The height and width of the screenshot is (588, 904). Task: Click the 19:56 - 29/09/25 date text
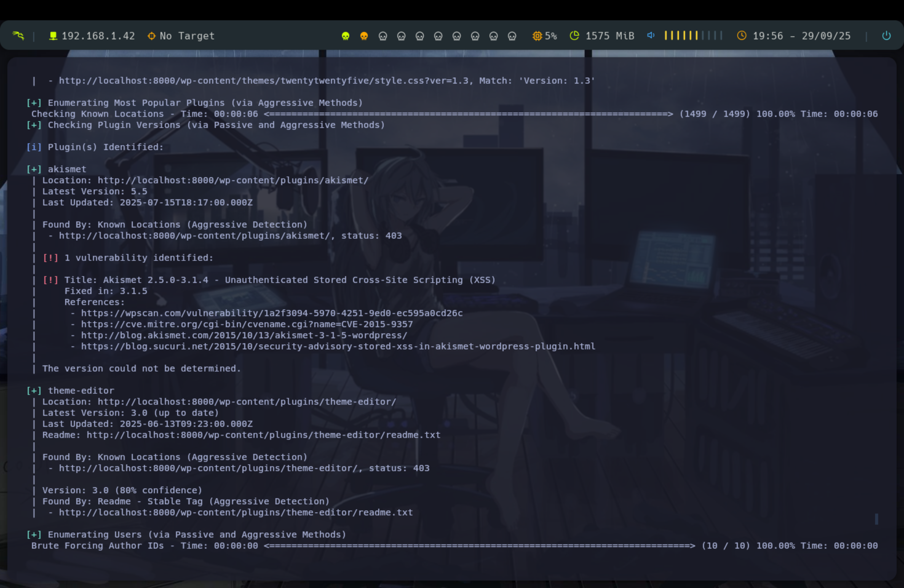pyautogui.click(x=801, y=36)
